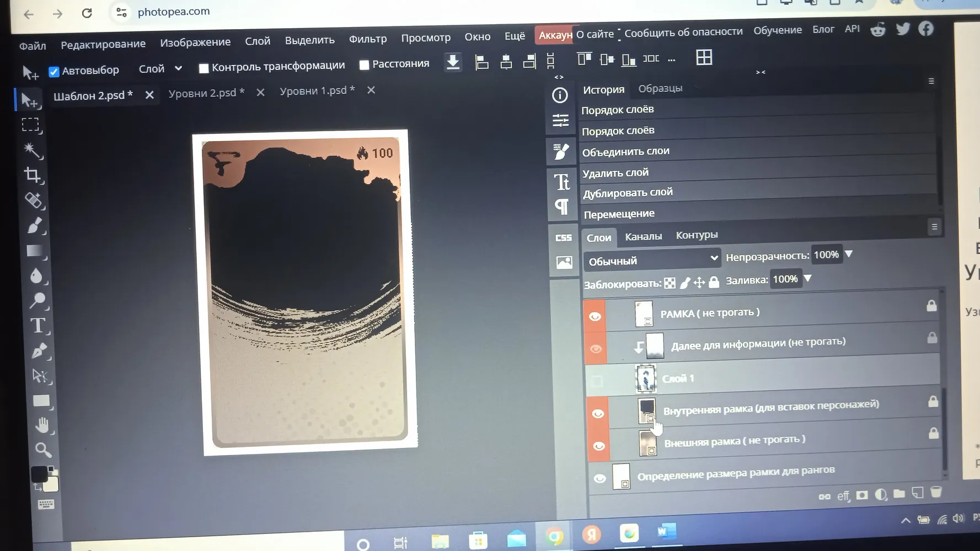Hide the Определение размера рамки layer
Screen dimensions: 980x551
tap(600, 478)
